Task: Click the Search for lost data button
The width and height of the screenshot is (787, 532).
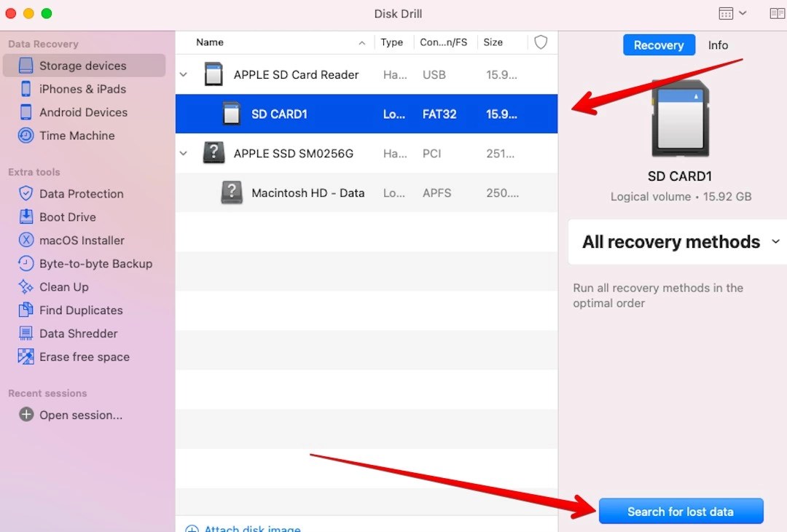Action: (681, 512)
